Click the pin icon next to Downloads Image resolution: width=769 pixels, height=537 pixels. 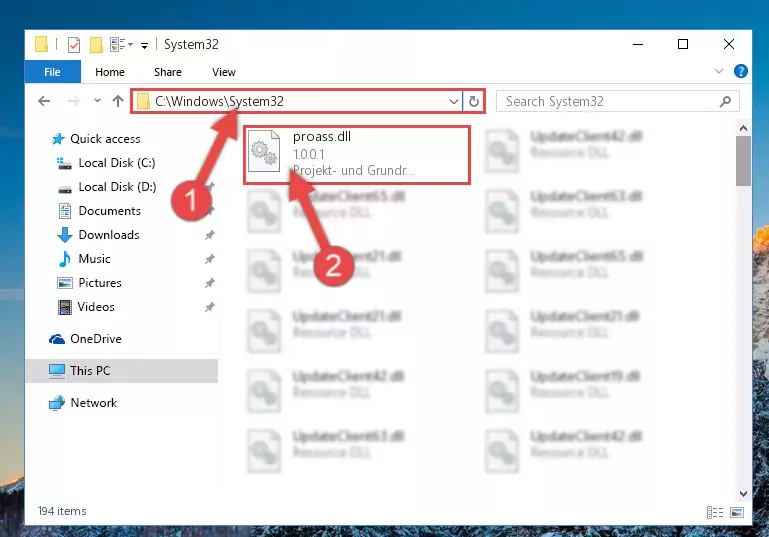(210, 235)
